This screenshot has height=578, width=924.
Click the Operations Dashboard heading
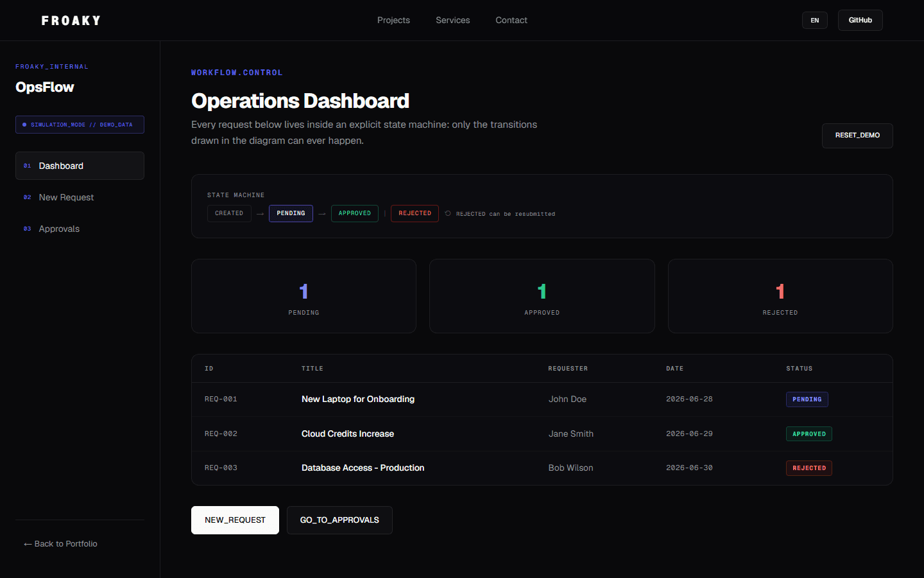(x=300, y=101)
